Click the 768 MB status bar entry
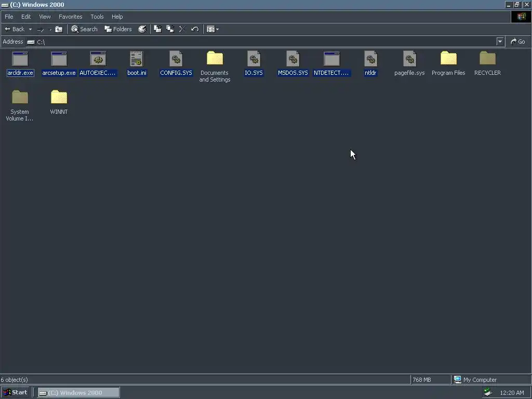Image resolution: width=532 pixels, height=399 pixels. click(x=422, y=380)
